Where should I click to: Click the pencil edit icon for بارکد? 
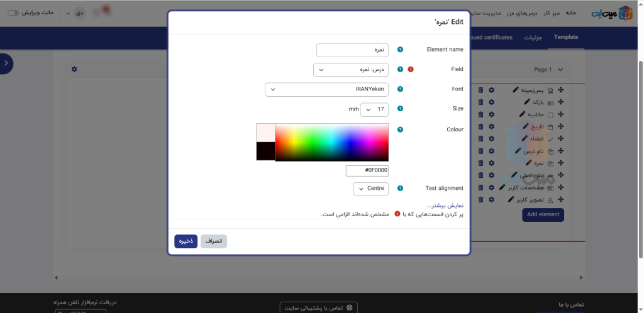pyautogui.click(x=527, y=102)
